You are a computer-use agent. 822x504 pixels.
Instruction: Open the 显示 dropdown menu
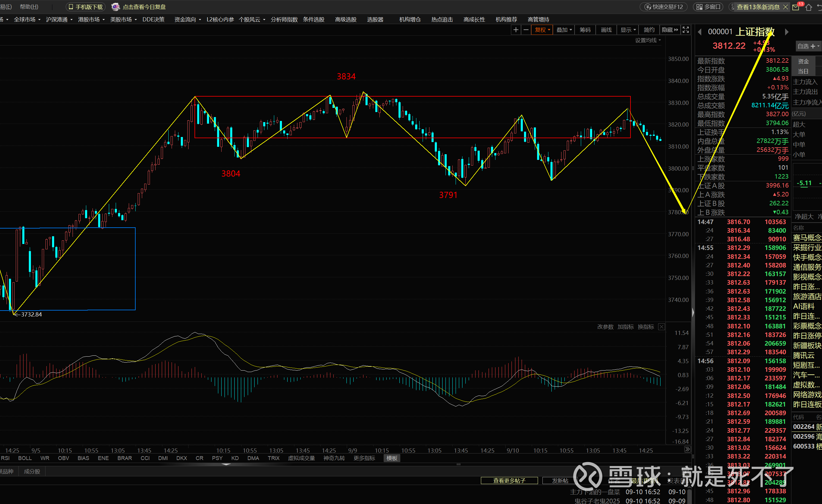pos(628,30)
